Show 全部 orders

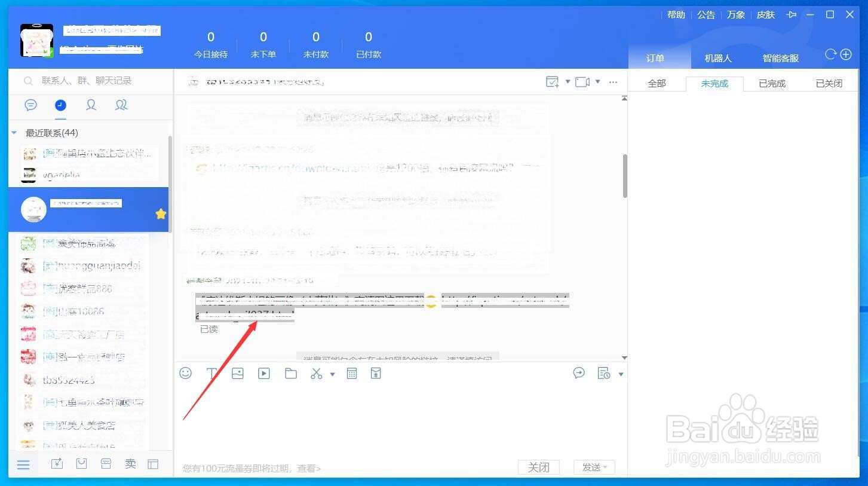[x=657, y=84]
